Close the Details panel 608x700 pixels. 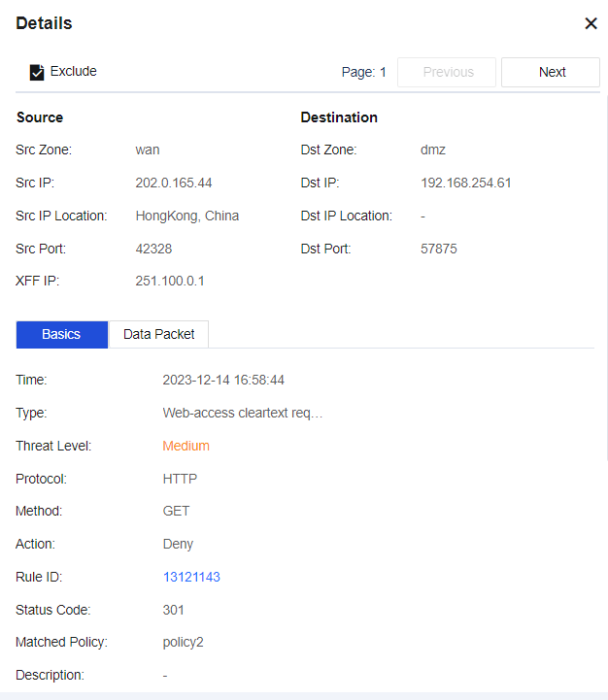pyautogui.click(x=591, y=23)
